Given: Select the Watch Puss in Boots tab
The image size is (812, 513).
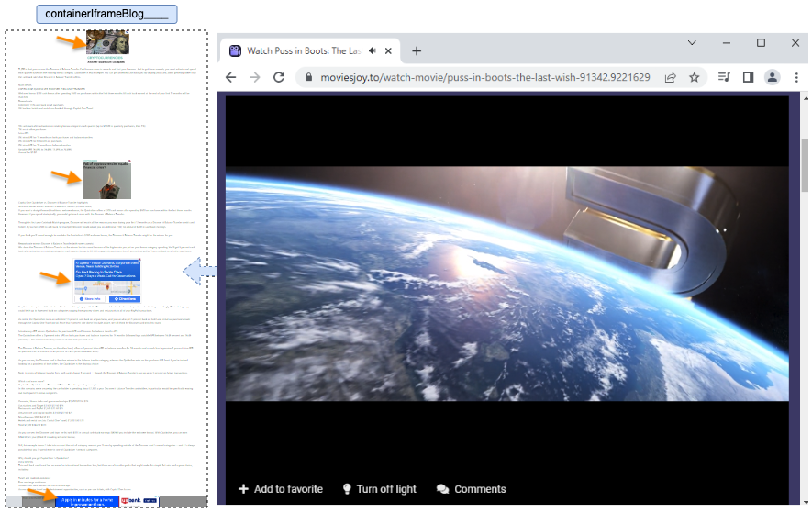Looking at the screenshot, I should [x=303, y=50].
